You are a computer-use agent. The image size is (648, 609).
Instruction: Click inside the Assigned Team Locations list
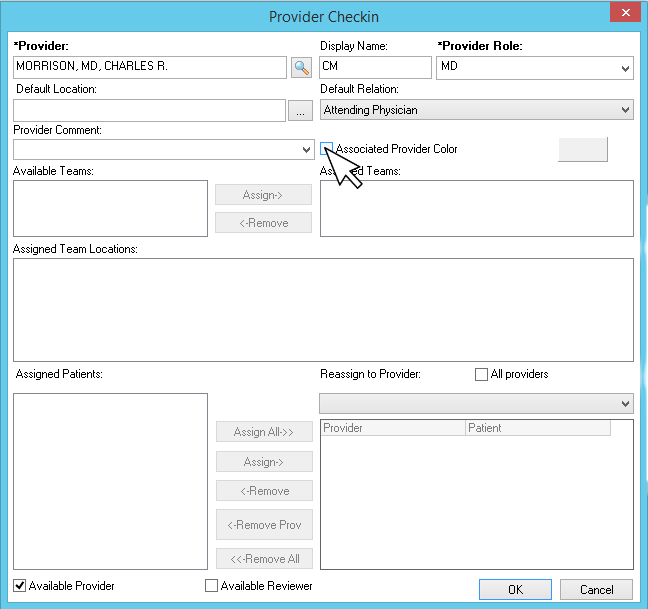tap(323, 310)
